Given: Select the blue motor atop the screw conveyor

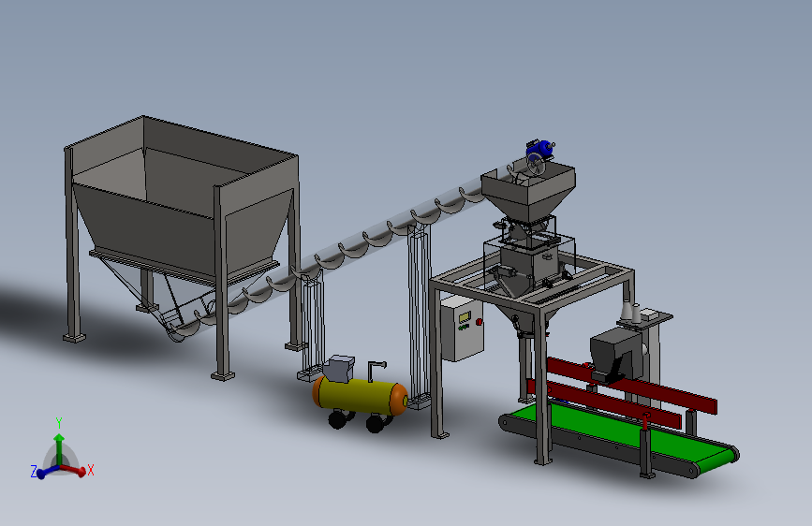Looking at the screenshot, I should pyautogui.click(x=539, y=148).
